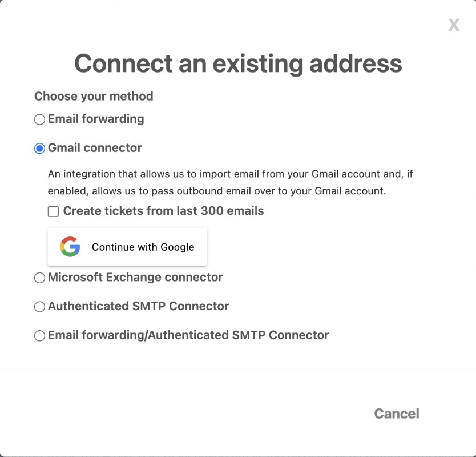Click the 'Email forwarding/Authenticated SMTP Connector' label text
Viewport: 476px width, 457px height.
[188, 335]
